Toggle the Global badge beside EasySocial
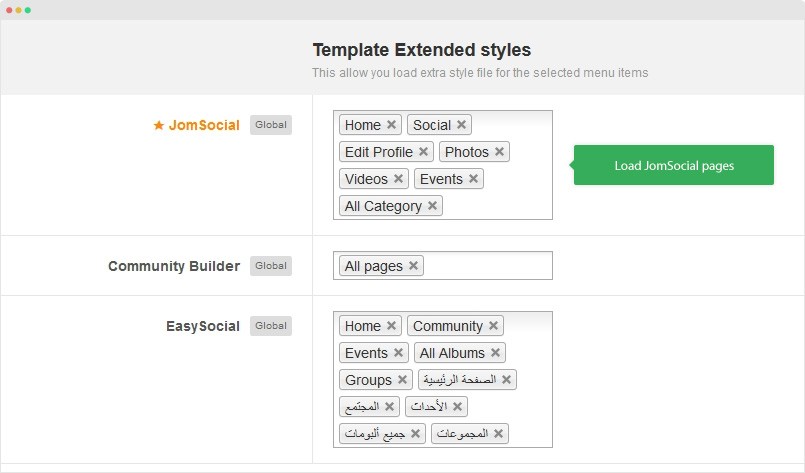This screenshot has height=473, width=805. pyautogui.click(x=270, y=325)
